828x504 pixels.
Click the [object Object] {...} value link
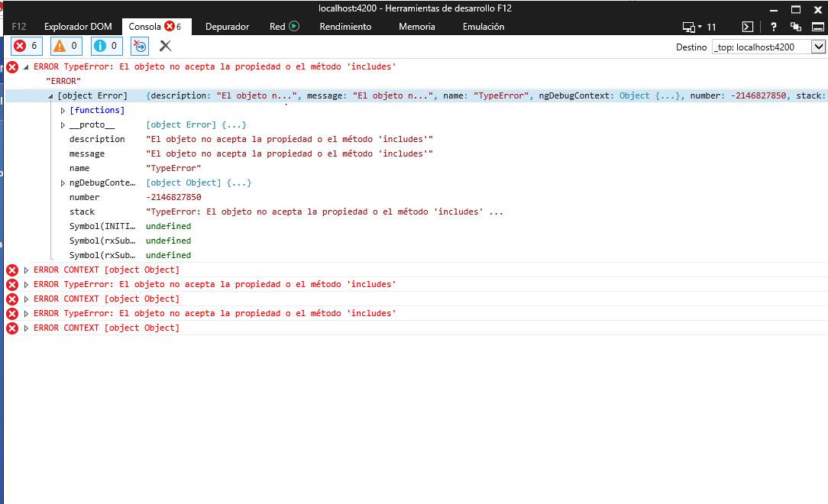[199, 183]
